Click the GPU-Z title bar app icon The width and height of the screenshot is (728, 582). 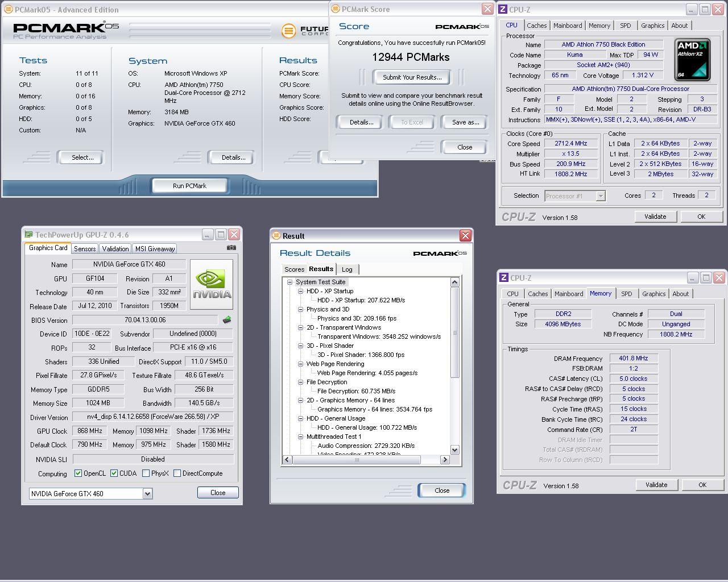click(x=28, y=234)
